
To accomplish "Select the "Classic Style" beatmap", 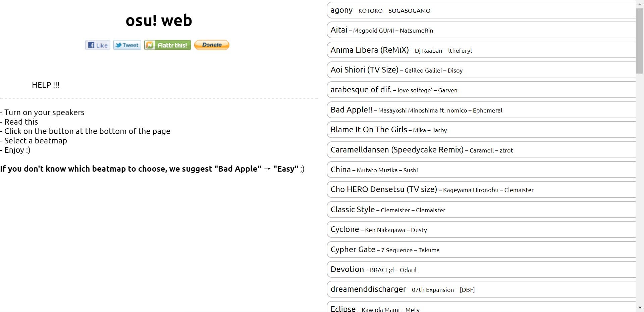I will tap(481, 210).
